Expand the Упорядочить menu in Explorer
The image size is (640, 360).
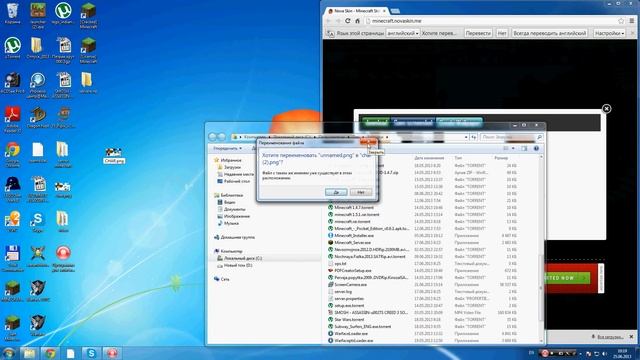pos(227,149)
